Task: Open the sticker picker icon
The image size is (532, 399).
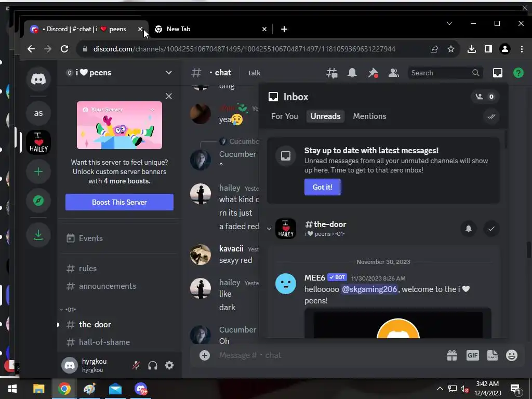Action: [493, 355]
